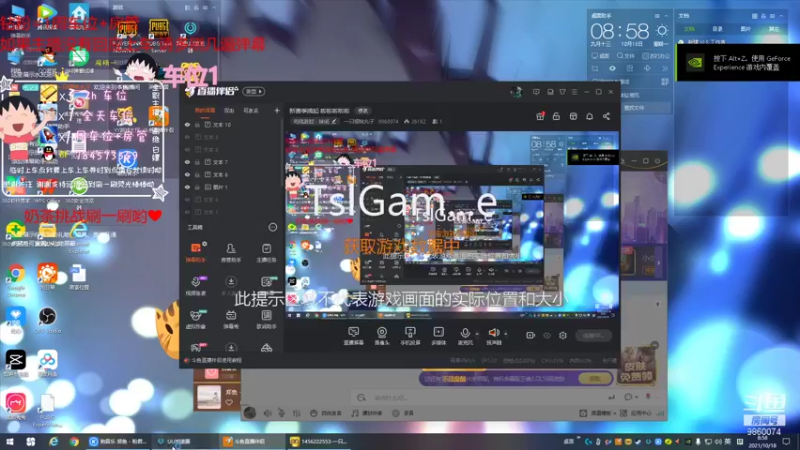Switch to the third scene tab
Image resolution: width=800 pixels, height=450 pixels.
point(251,110)
